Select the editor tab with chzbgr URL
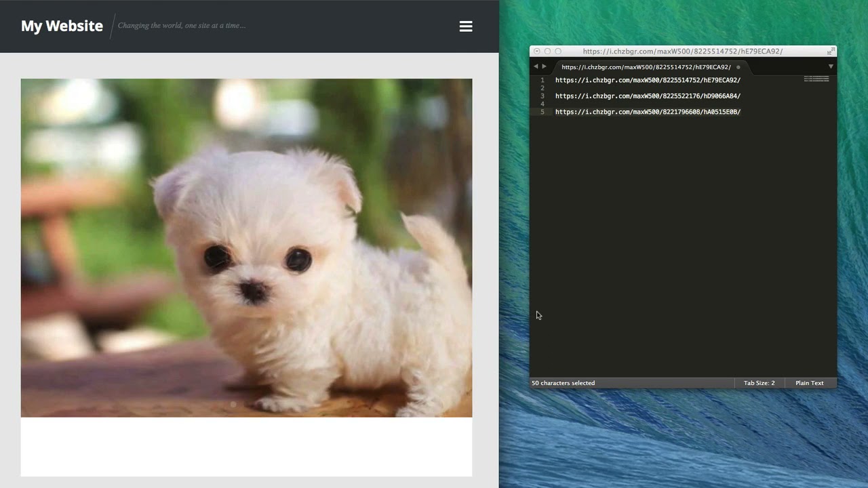 pos(646,67)
